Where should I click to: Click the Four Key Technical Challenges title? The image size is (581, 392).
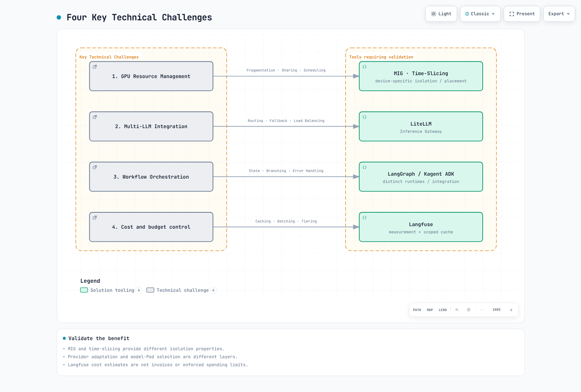click(139, 17)
